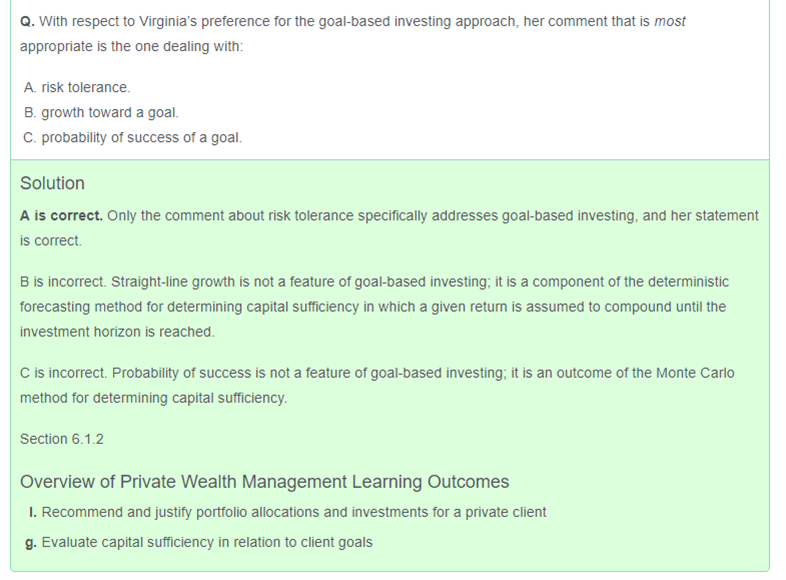Click 'investment horizon is reached.' line
786x580 pixels.
pos(117,332)
